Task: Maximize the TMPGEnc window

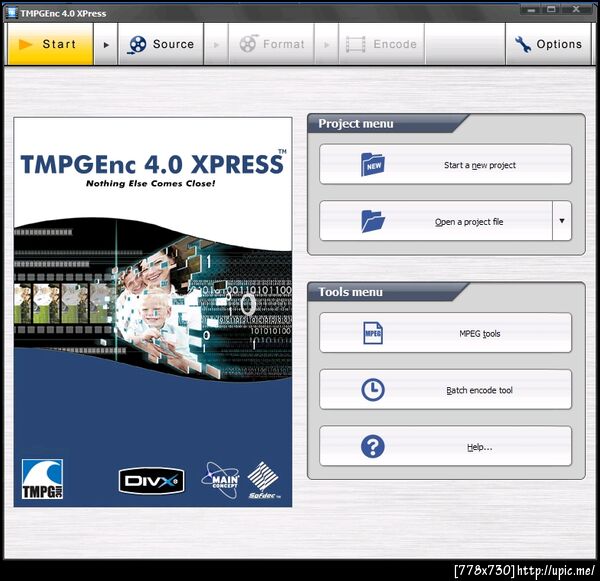Action: [x=551, y=10]
